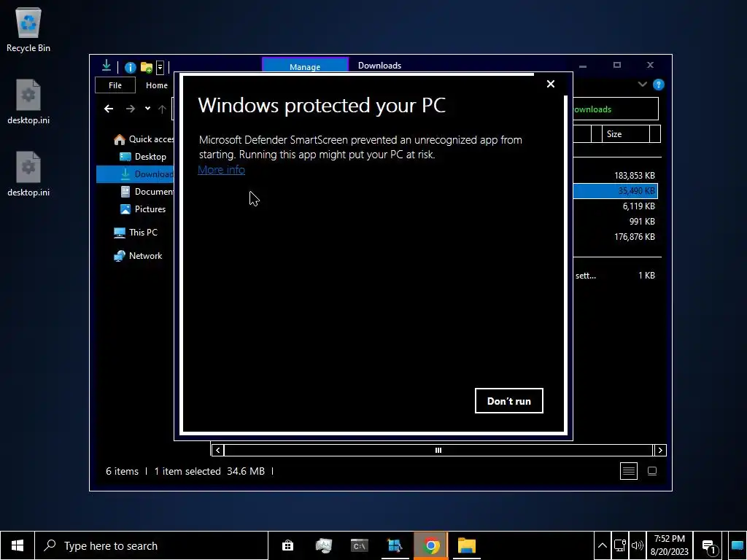Switch to the Home ribbon tab
The width and height of the screenshot is (747, 560).
tap(157, 85)
